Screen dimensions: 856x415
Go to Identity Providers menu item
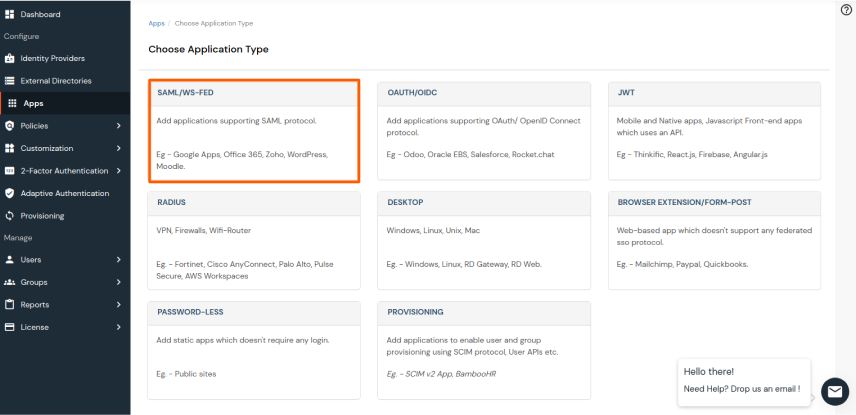[x=65, y=58]
